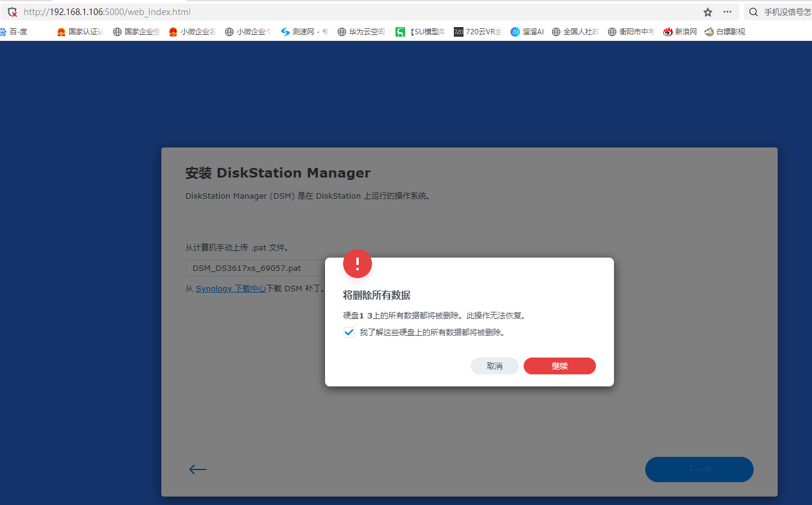Click the DSM_DS3617xs_69057.pat file field
Screen dimensions: 812x505
tap(256, 268)
